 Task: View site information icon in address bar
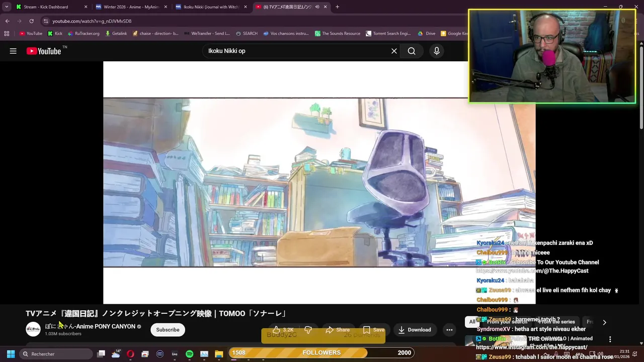click(46, 21)
